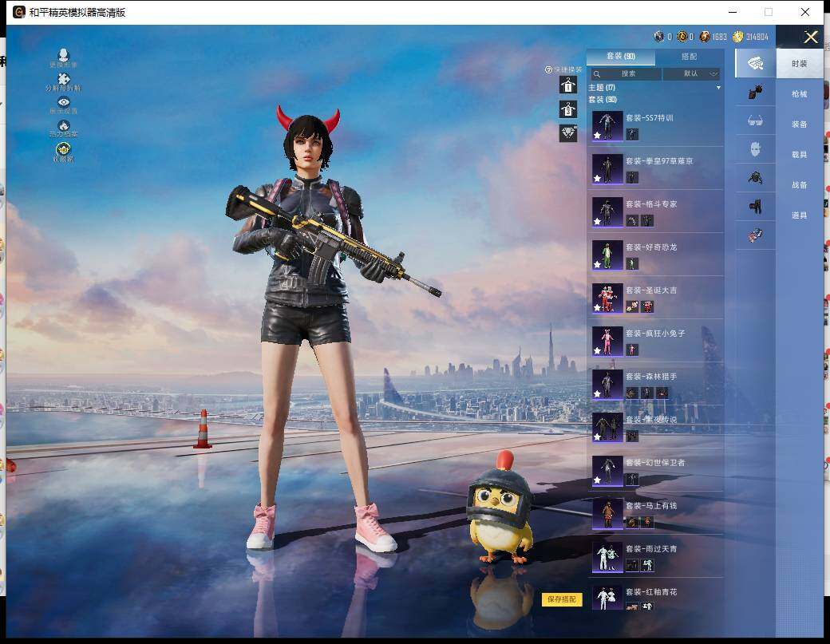Expand the 主题 (17) section arrow

718,87
